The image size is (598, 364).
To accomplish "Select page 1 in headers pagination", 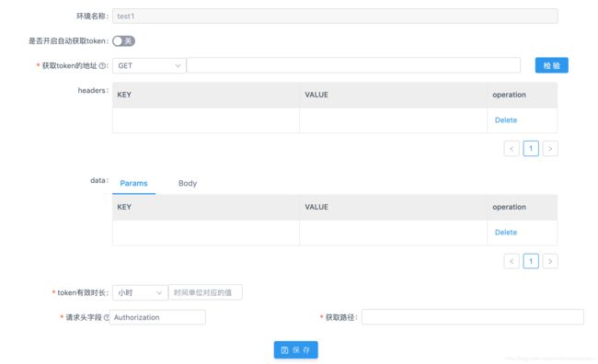I will click(x=531, y=149).
